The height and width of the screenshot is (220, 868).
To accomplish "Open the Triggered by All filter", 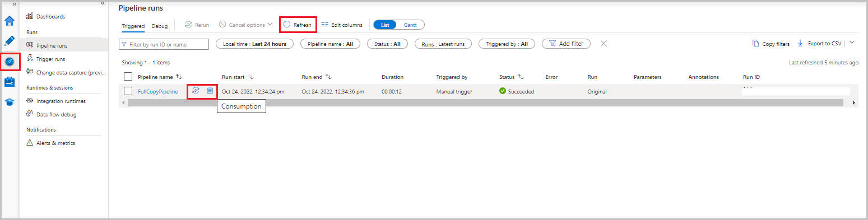I will [507, 44].
